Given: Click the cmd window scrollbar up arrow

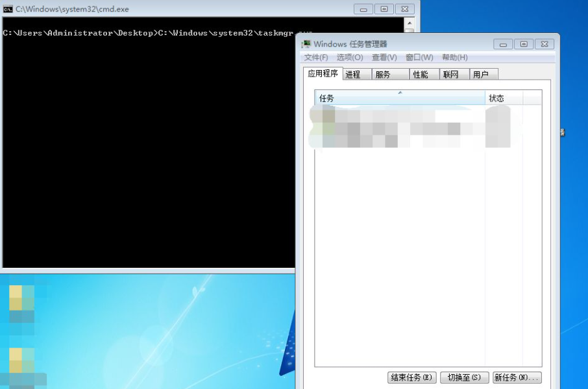Looking at the screenshot, I should pyautogui.click(x=409, y=23).
